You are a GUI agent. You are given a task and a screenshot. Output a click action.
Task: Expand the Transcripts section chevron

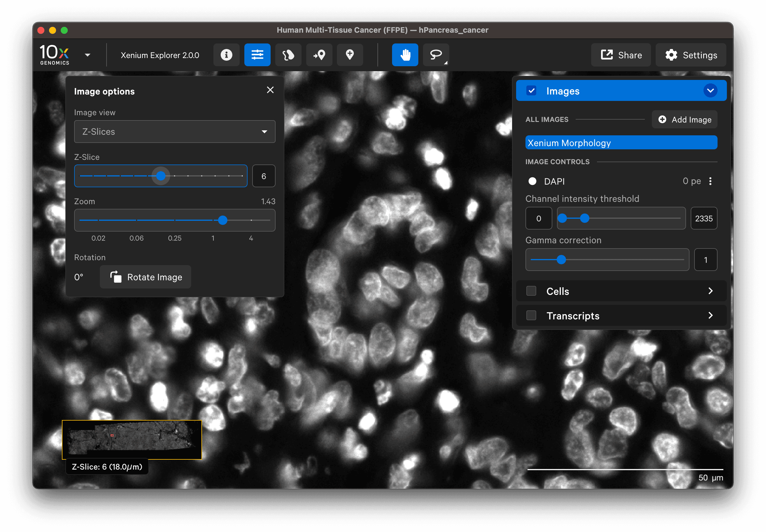710,315
